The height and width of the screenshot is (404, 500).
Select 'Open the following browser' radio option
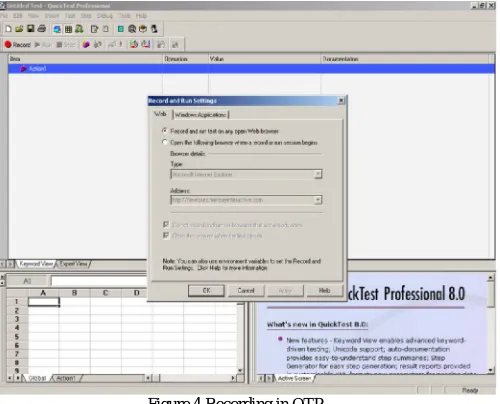[x=165, y=142]
